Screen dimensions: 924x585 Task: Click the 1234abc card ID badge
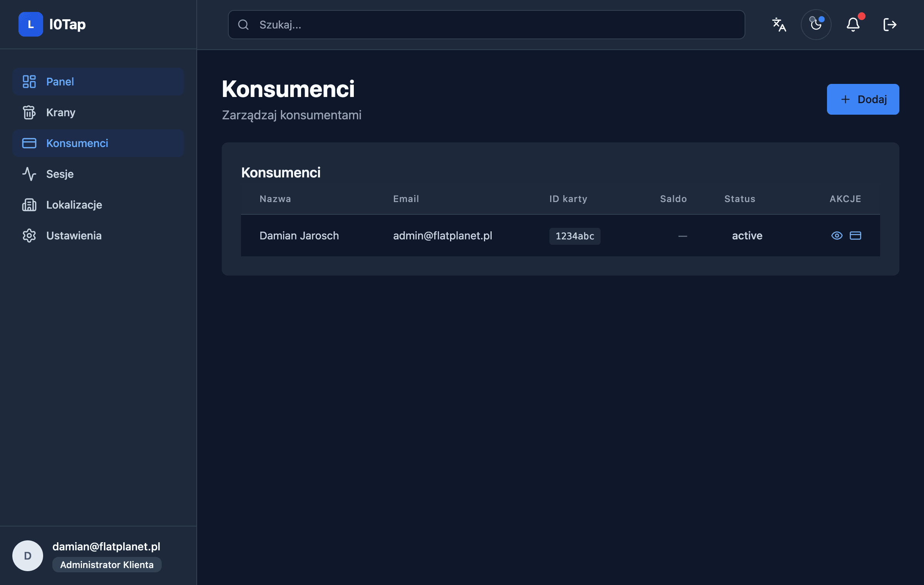(574, 236)
